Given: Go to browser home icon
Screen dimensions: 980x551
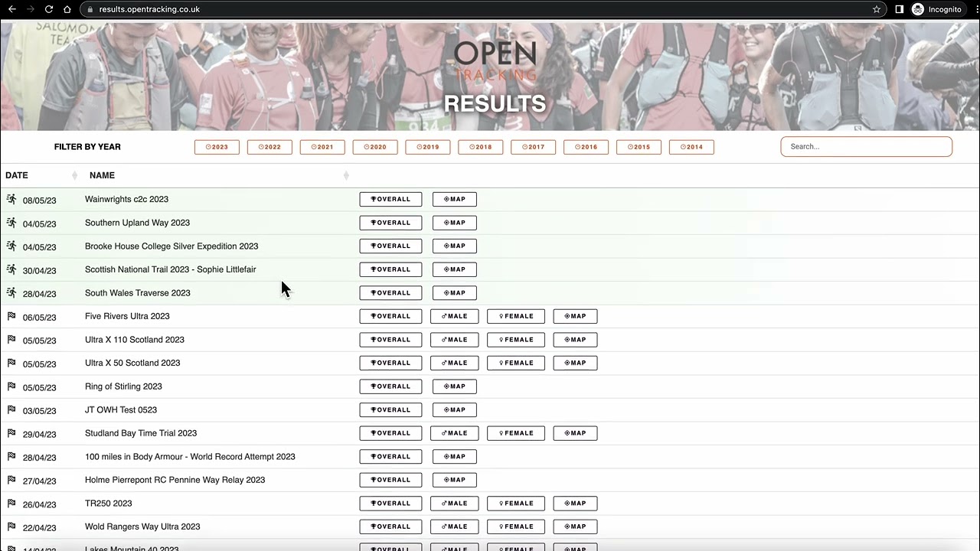Looking at the screenshot, I should coord(67,9).
